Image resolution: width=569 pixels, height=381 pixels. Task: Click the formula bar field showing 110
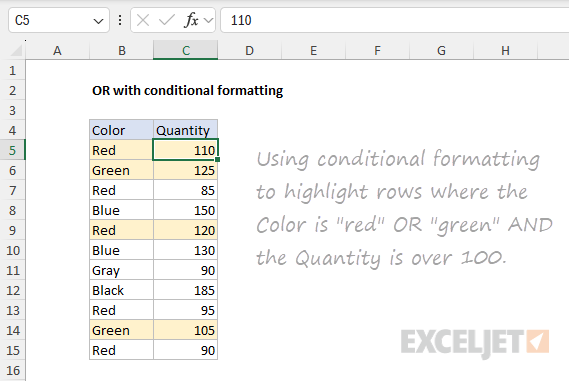pos(395,20)
